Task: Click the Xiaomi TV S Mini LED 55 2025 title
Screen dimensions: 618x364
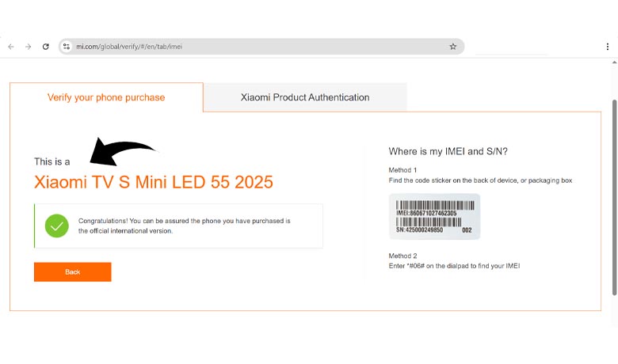Action: (154, 182)
